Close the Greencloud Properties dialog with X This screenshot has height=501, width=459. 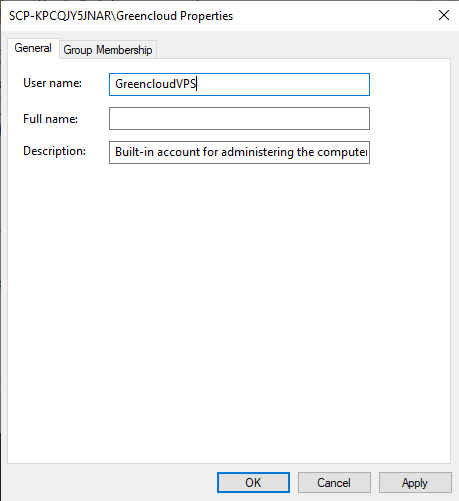click(x=444, y=15)
